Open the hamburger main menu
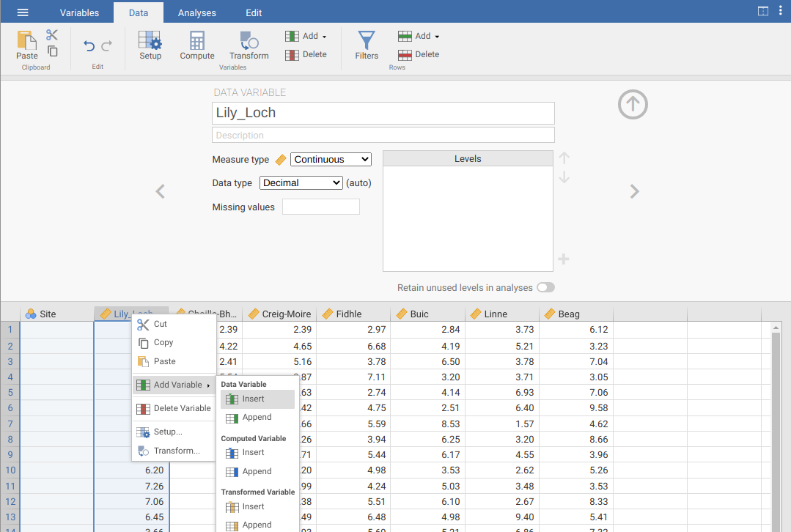 pos(23,12)
